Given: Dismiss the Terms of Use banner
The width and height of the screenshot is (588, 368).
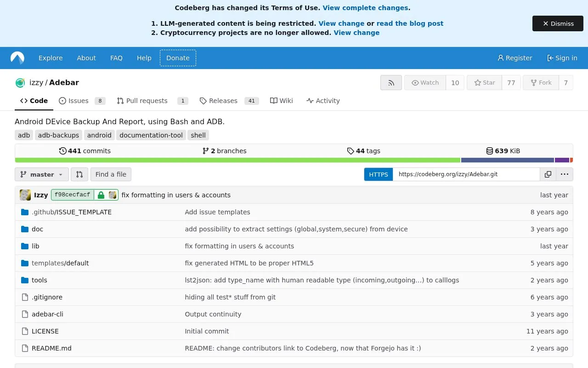Looking at the screenshot, I should pos(558,23).
